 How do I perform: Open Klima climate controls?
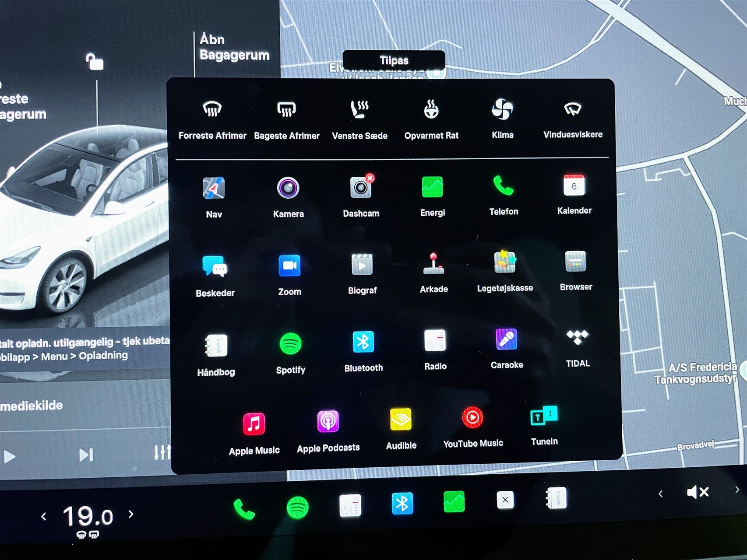[x=502, y=119]
